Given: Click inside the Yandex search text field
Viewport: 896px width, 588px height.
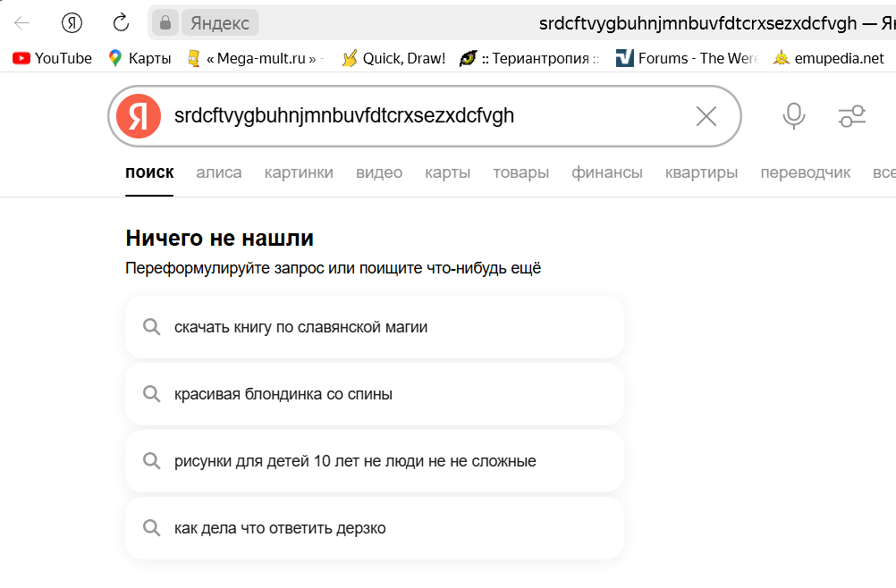Looking at the screenshot, I should (x=420, y=115).
